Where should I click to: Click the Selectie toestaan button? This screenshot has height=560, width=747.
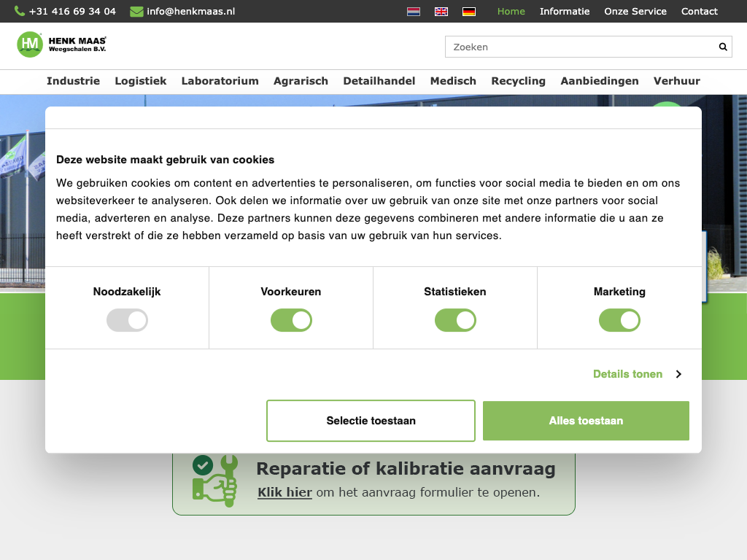click(x=371, y=421)
